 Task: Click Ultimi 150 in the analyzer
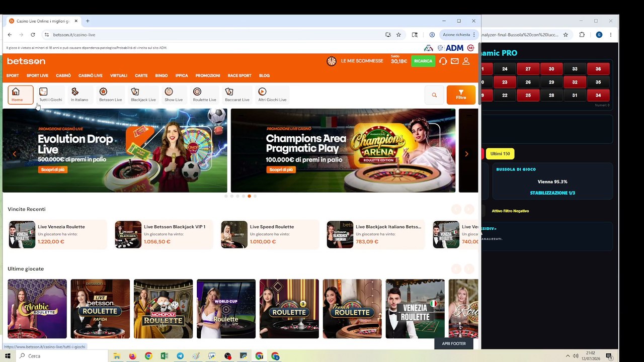click(x=500, y=154)
